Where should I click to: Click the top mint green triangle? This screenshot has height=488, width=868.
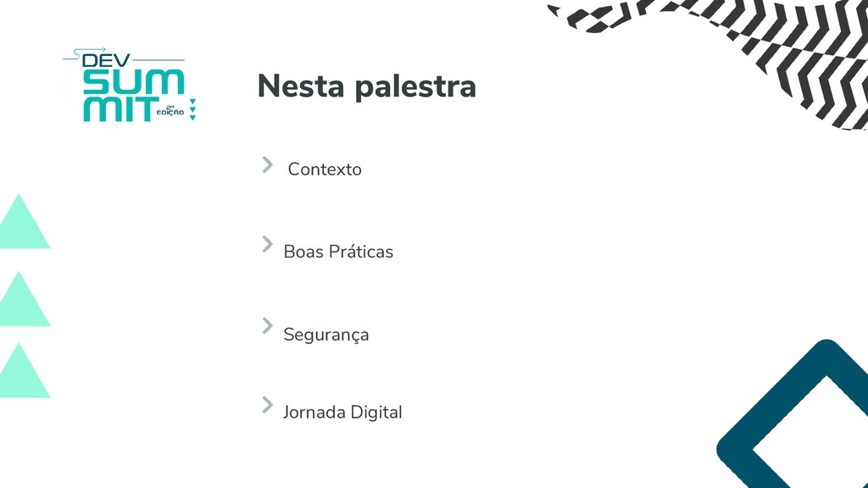[21, 221]
